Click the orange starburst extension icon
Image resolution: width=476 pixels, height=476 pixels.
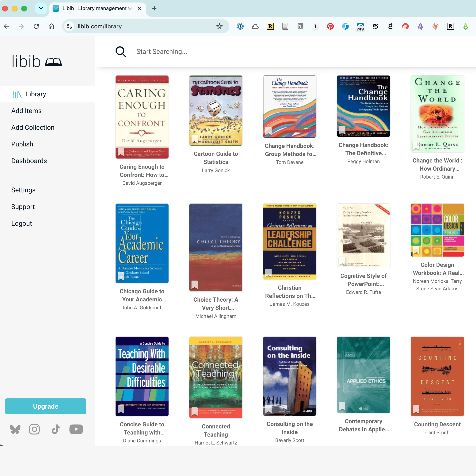pyautogui.click(x=436, y=26)
